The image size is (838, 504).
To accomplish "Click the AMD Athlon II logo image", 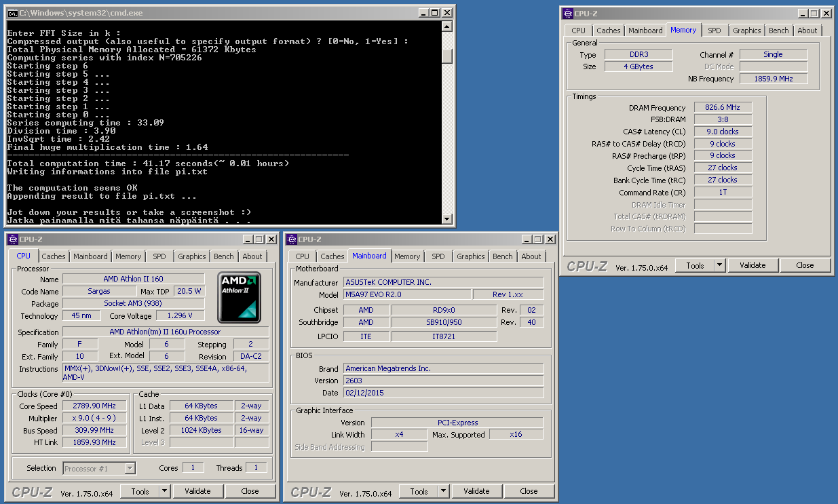I will pyautogui.click(x=240, y=297).
